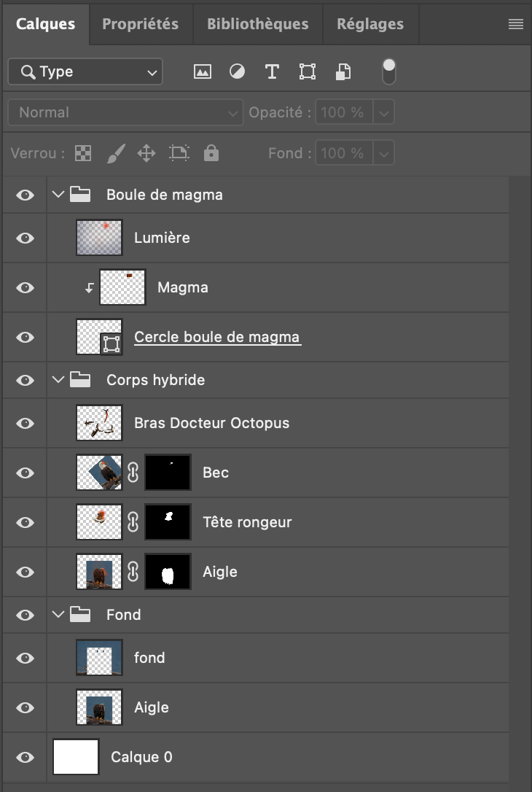The height and width of the screenshot is (792, 532).
Task: Click the lock all padlock icon
Action: pos(211,153)
